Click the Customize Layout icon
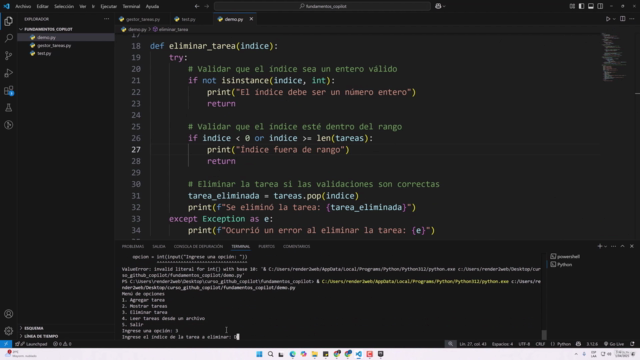 click(x=572, y=6)
